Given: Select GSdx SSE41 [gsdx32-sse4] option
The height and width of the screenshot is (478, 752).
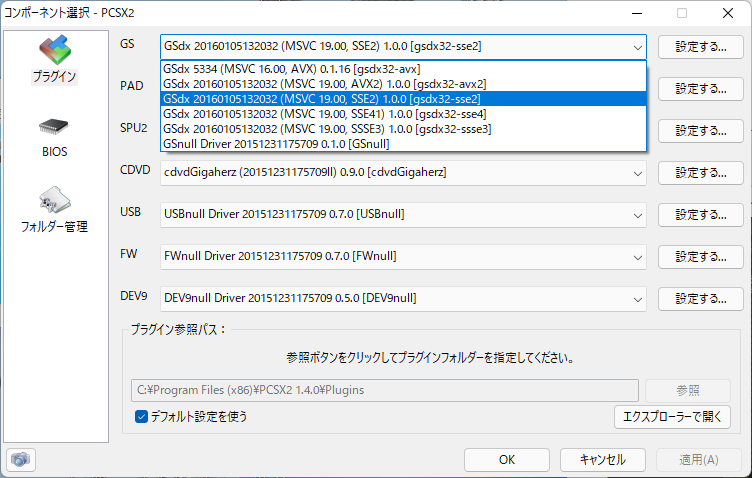Looking at the screenshot, I should click(403, 114).
